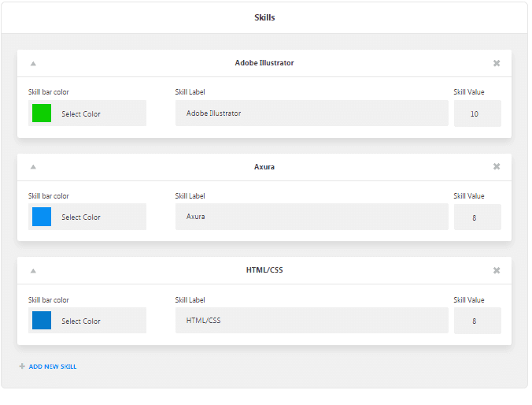Viewport: 532px width, 405px height.
Task: Open light blue color swatch for Axura
Action: [x=42, y=217]
